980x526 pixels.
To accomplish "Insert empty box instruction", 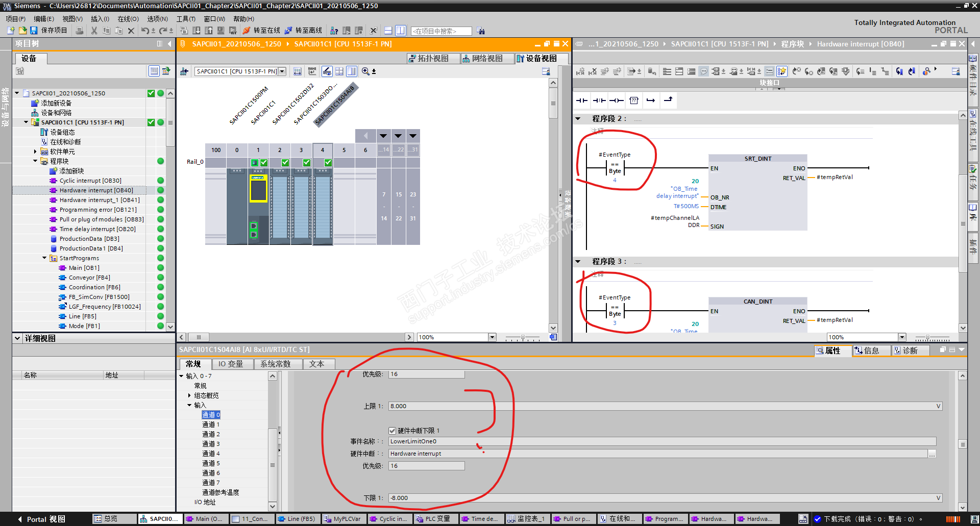I will point(634,101).
